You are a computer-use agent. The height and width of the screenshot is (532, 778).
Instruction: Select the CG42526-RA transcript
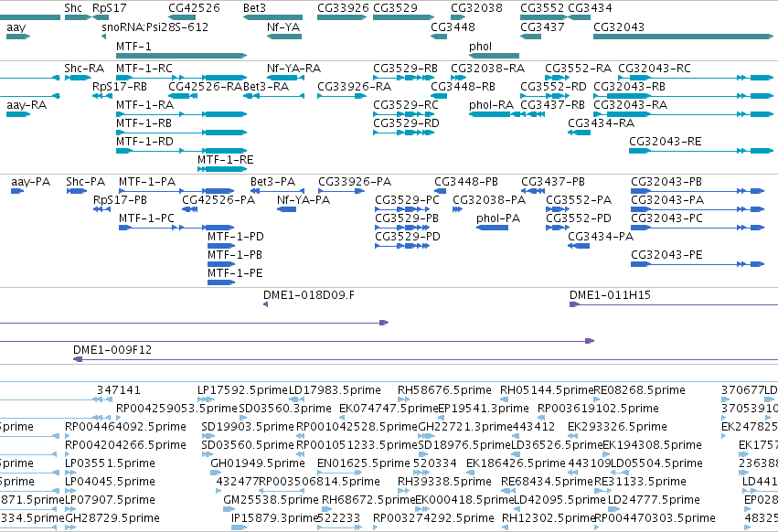183,96
